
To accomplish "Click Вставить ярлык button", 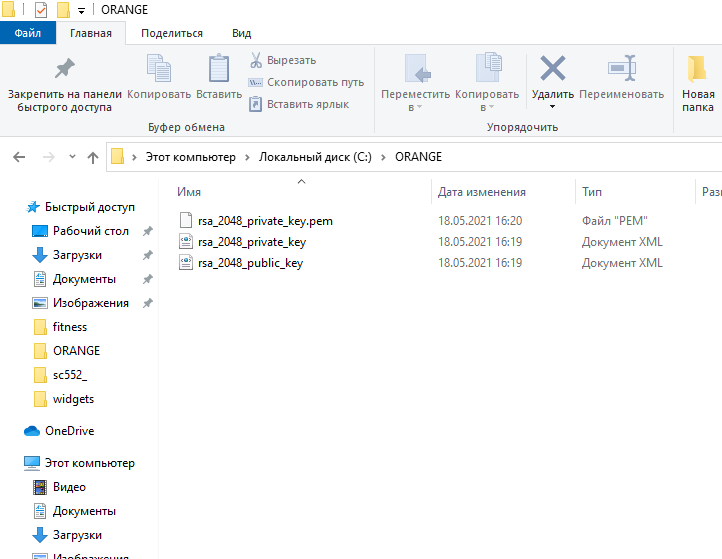I will coord(299,105).
